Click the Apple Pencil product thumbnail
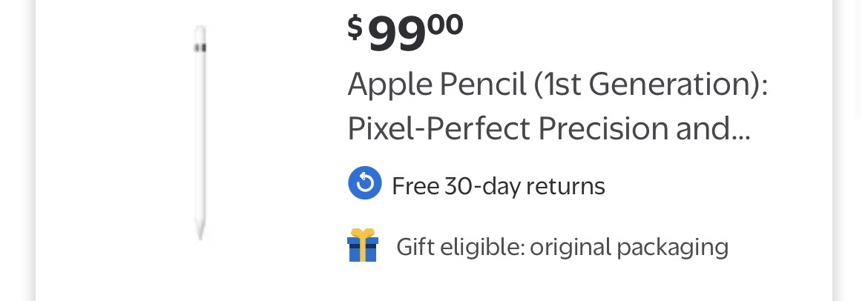The height and width of the screenshot is (301, 868). click(200, 133)
